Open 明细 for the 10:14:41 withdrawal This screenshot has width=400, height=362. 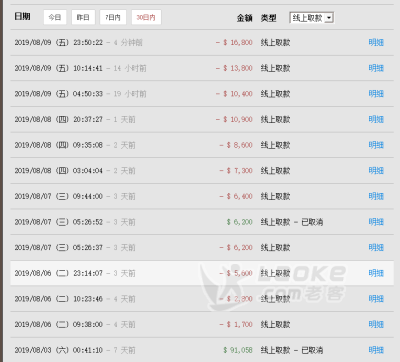point(376,68)
